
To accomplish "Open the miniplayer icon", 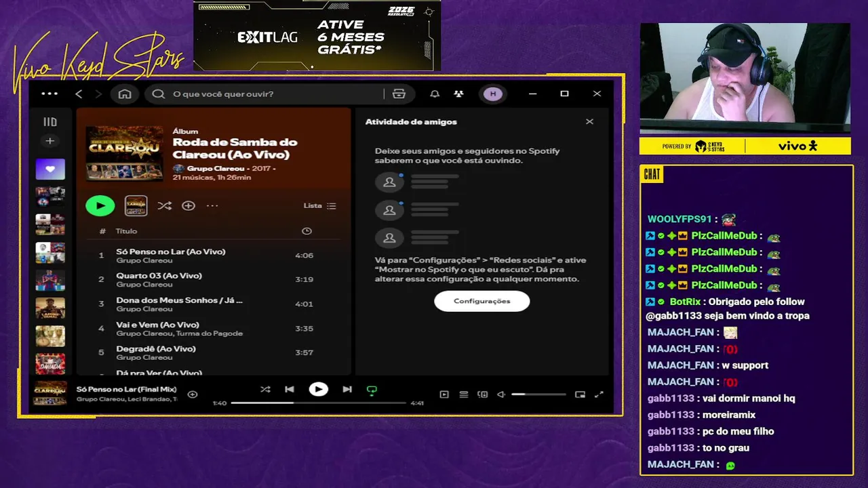I will [580, 394].
